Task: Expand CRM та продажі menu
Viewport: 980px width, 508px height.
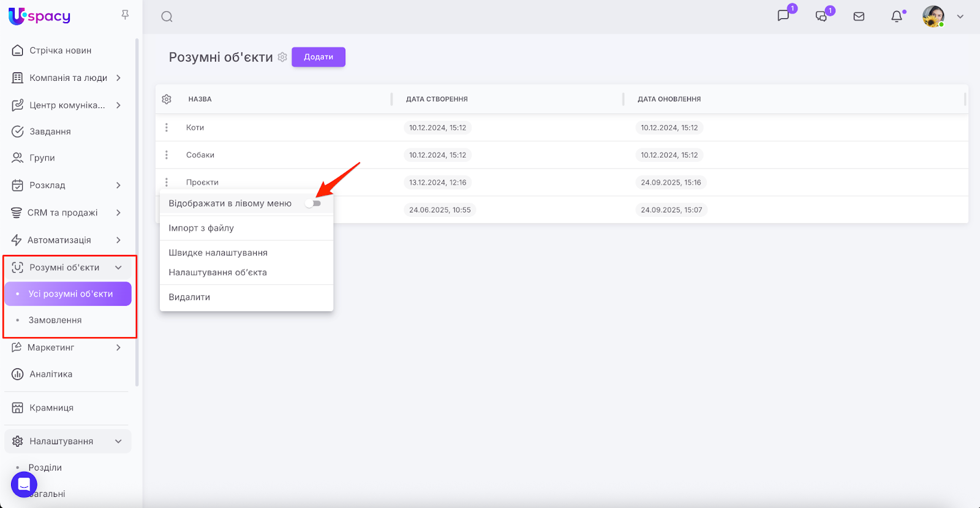Action: click(x=118, y=213)
